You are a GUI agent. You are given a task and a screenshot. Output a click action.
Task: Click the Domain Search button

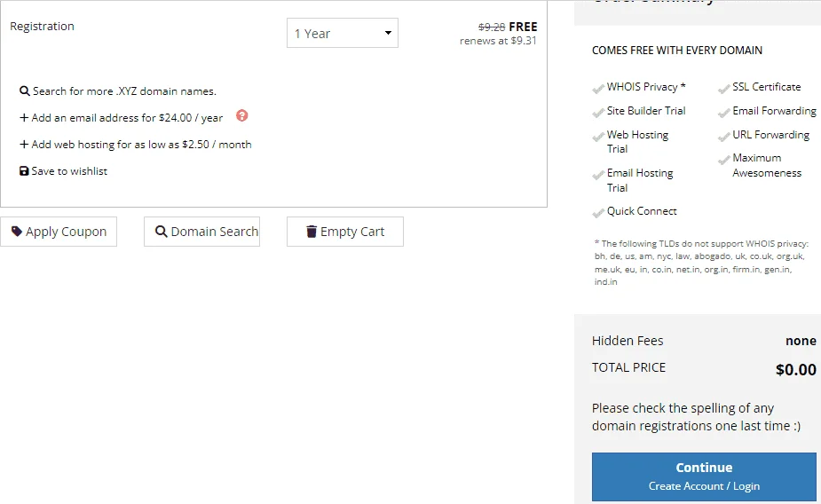[x=202, y=232]
